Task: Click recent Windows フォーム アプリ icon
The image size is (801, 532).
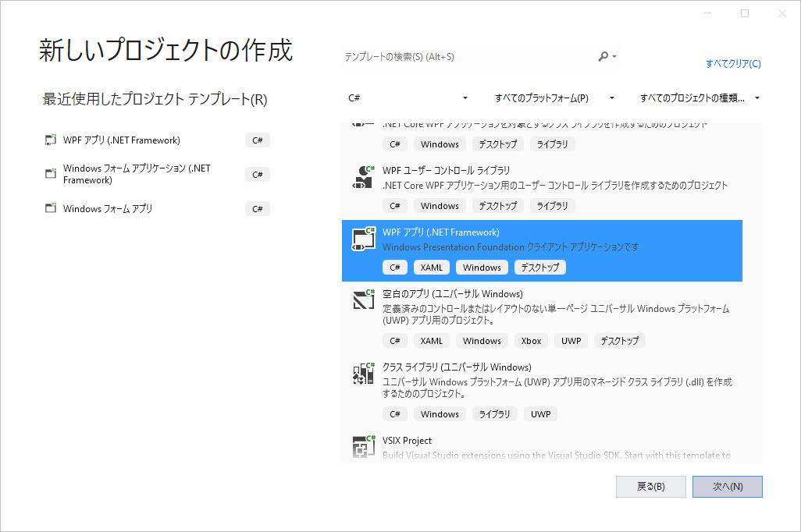Action: click(x=51, y=208)
